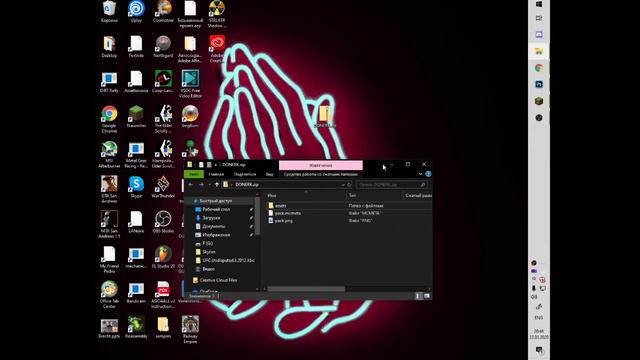Switch to the View ribbon tab
The height and width of the screenshot is (360, 640).
click(x=269, y=174)
